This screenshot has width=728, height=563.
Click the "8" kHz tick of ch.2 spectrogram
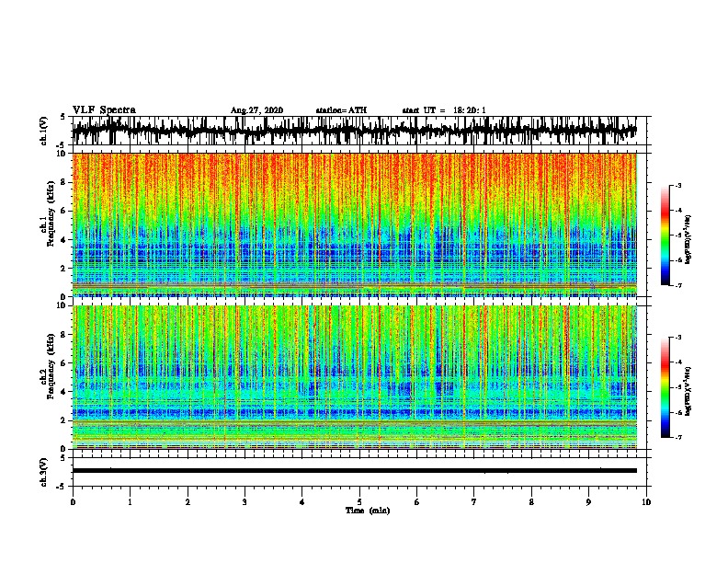63,335
